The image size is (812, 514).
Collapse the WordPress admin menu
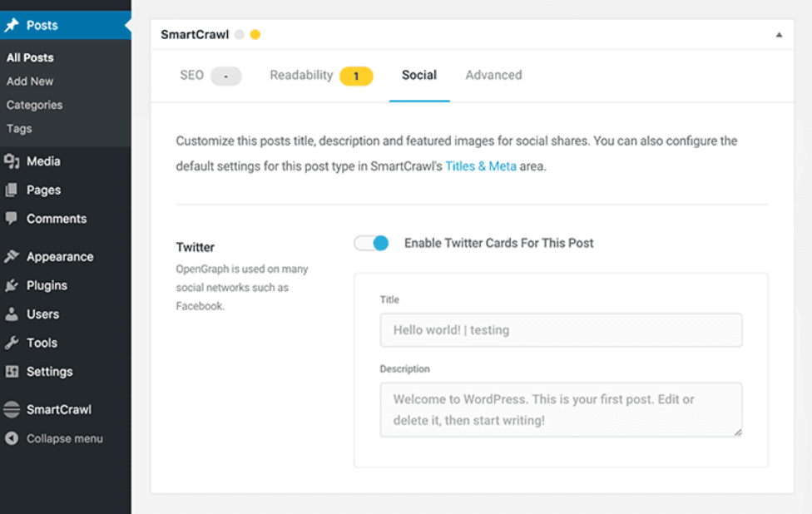[12, 438]
